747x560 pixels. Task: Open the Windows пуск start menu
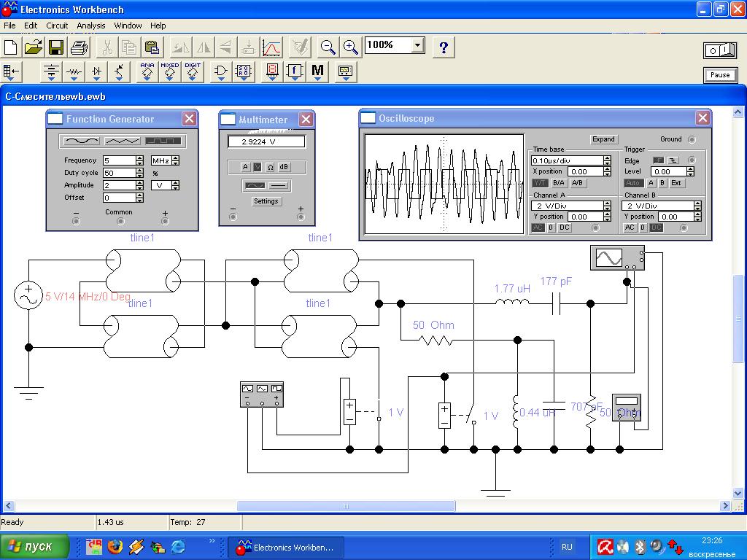(x=35, y=547)
